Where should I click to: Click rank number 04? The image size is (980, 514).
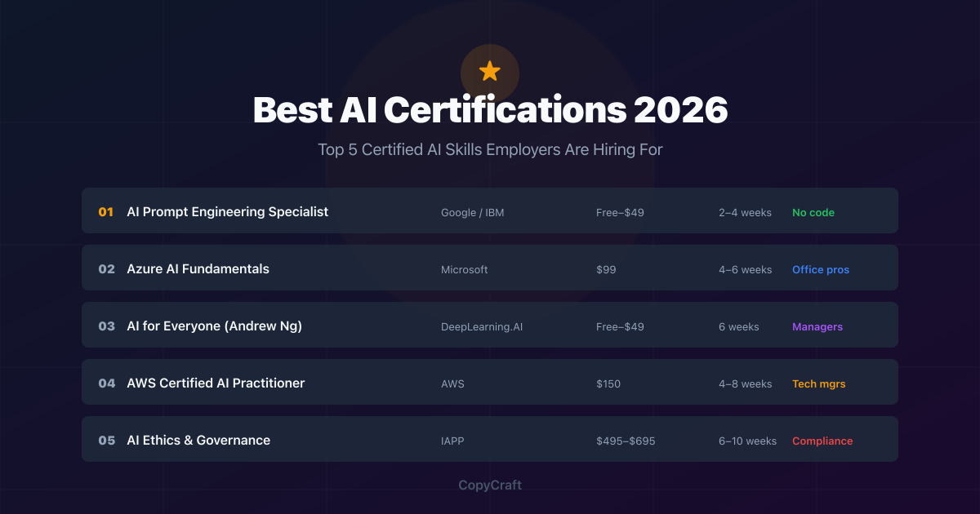click(x=107, y=383)
